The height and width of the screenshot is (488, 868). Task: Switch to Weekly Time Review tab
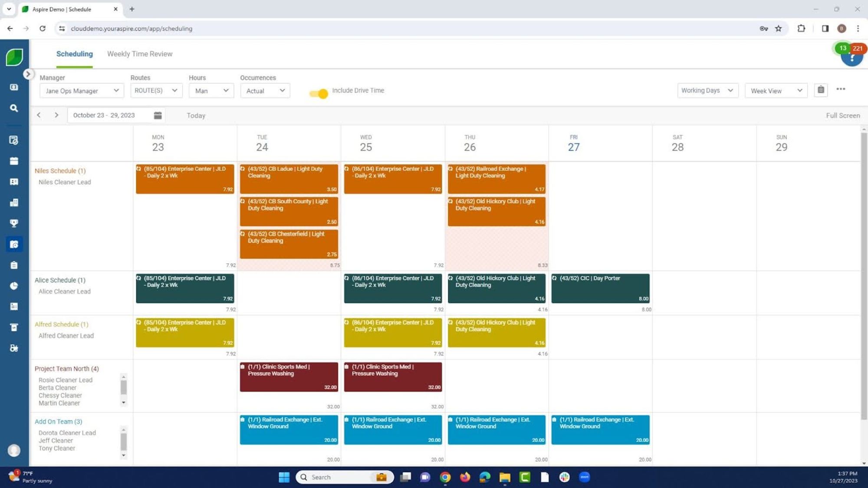pyautogui.click(x=140, y=54)
